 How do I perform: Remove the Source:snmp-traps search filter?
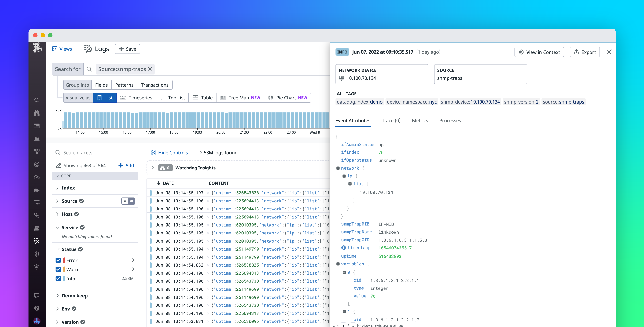click(x=150, y=69)
